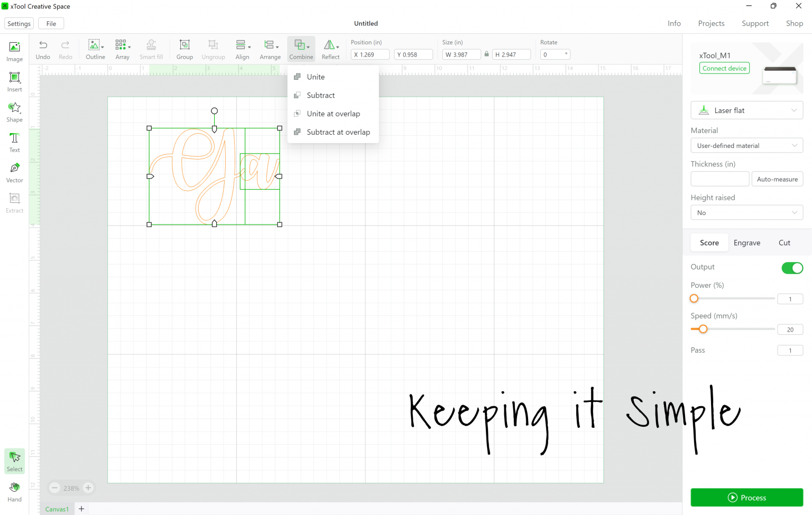Open the Material dropdown

pos(746,145)
